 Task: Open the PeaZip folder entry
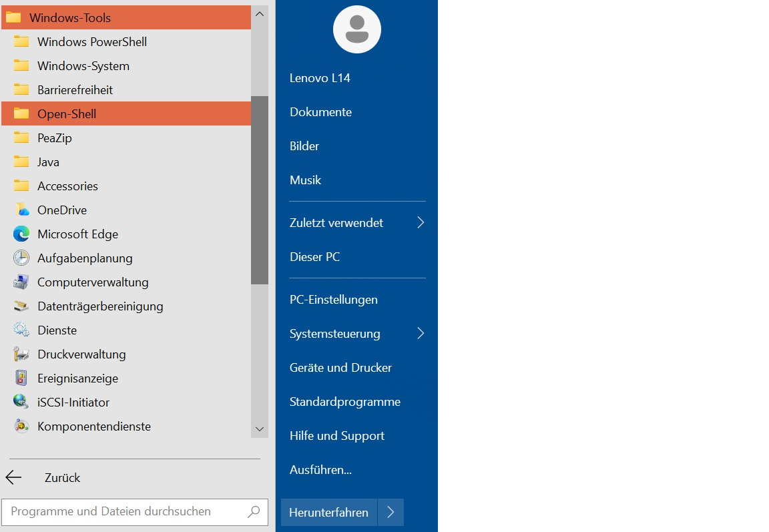pos(126,138)
